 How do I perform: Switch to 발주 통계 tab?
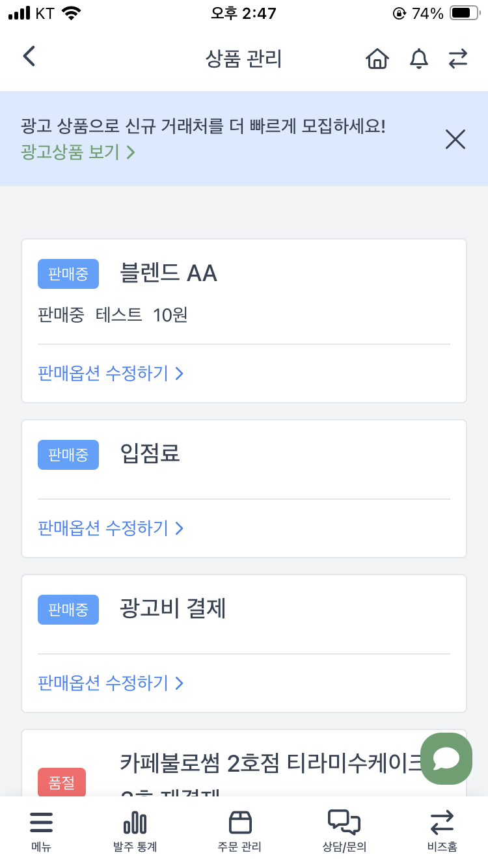click(x=135, y=831)
